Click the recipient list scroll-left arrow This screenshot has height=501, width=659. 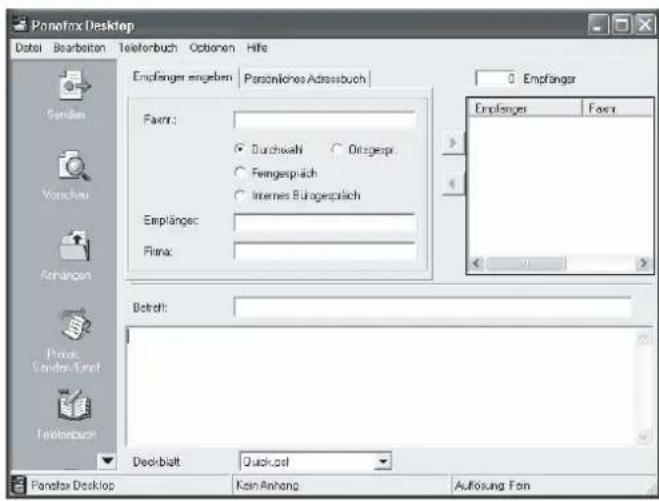(476, 264)
